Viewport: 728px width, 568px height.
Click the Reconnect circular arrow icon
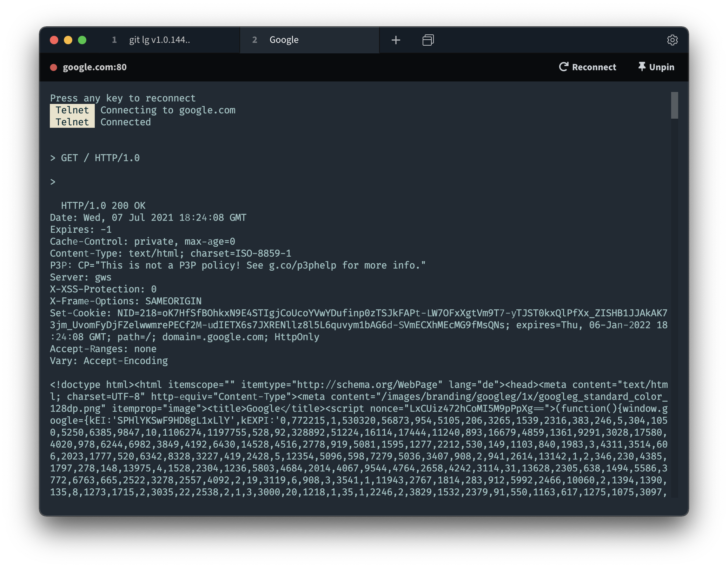563,67
